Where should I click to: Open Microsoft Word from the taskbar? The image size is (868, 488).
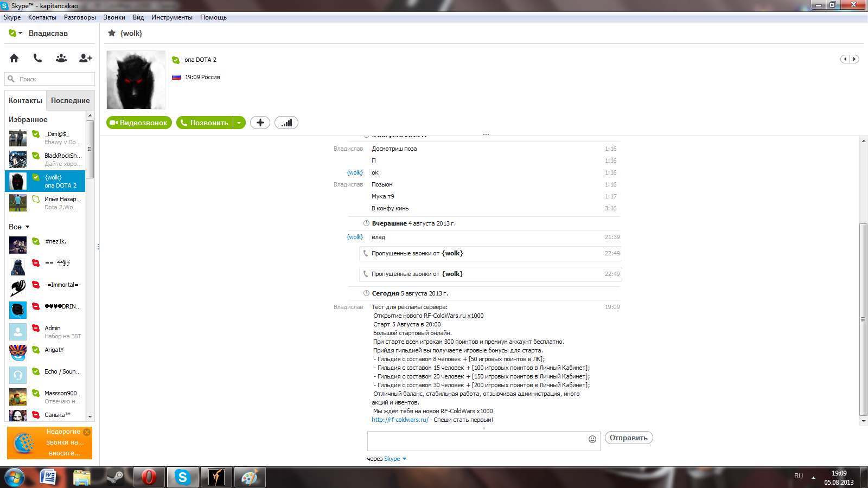point(49,477)
